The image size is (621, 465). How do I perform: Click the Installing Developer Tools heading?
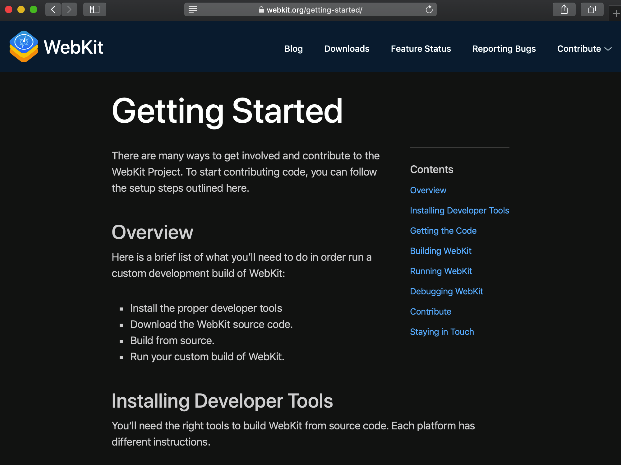coord(222,401)
